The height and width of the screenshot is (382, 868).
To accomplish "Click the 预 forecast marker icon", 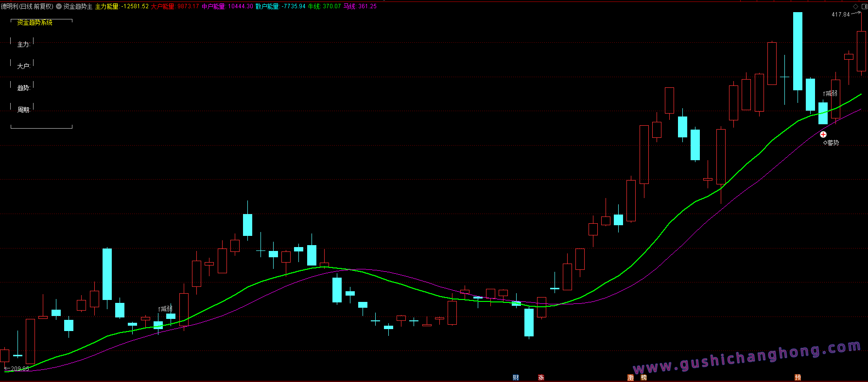I will [798, 378].
